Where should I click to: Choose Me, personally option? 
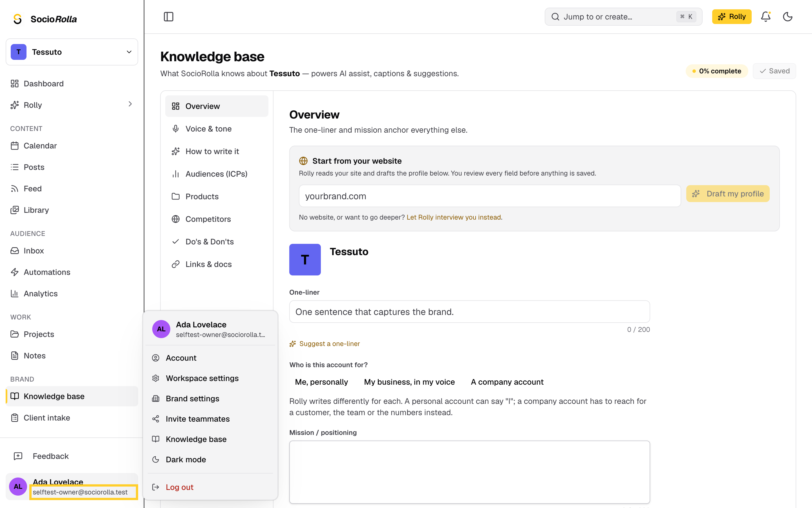click(x=321, y=382)
